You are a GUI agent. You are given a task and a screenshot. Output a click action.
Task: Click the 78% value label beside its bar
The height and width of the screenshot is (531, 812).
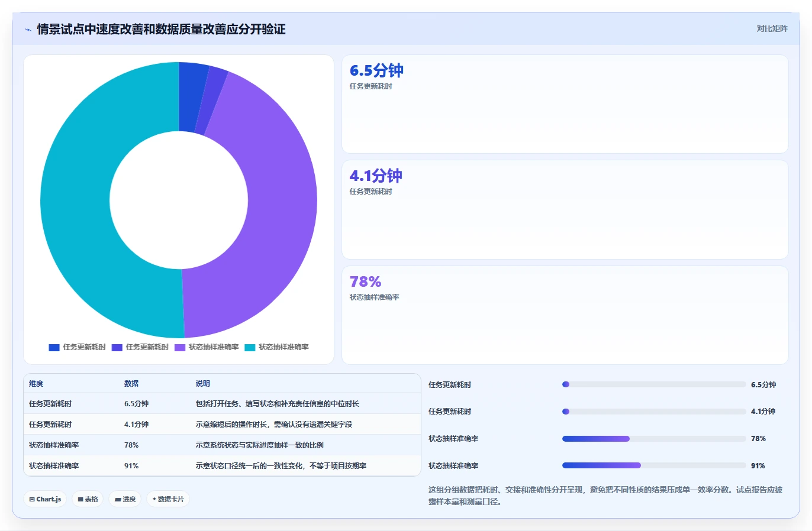[x=758, y=439]
